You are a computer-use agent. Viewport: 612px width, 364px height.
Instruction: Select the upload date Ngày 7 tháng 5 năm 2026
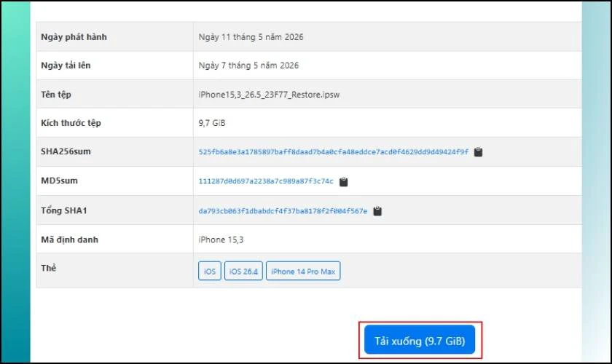(248, 66)
